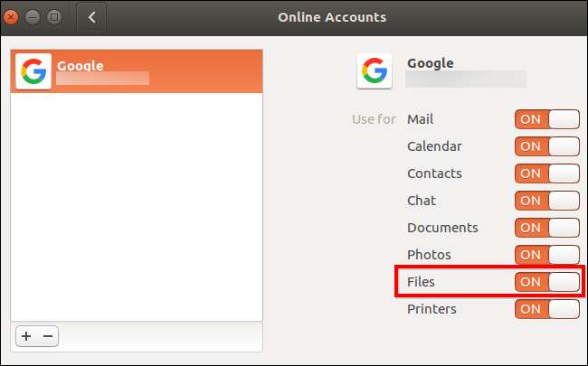Viewport: 588px width, 366px height.
Task: Disable the Calendar switch
Action: point(546,146)
